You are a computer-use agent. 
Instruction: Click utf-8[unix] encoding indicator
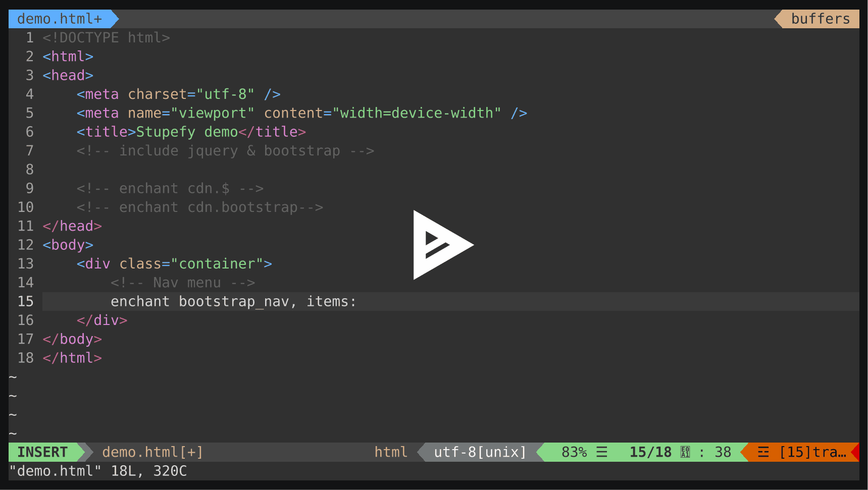coord(480,452)
